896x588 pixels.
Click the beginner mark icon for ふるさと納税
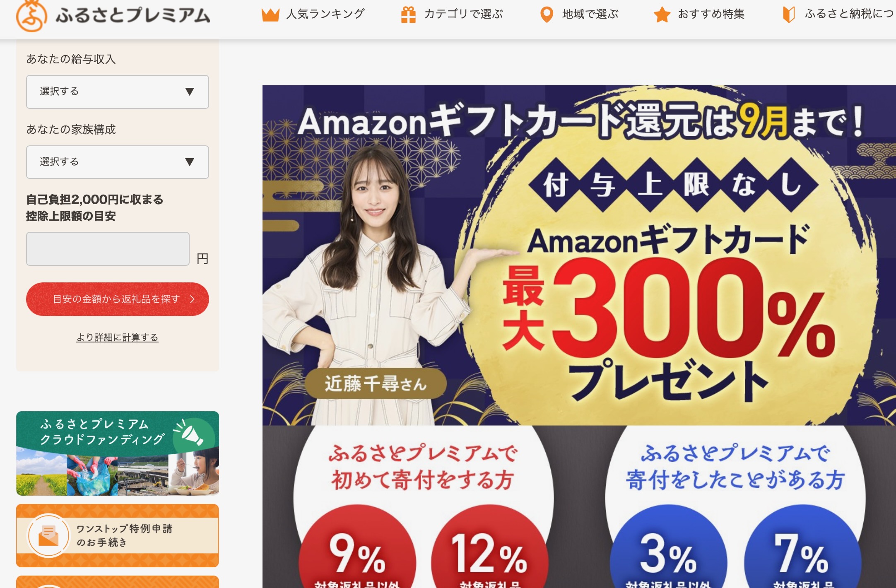(x=789, y=14)
